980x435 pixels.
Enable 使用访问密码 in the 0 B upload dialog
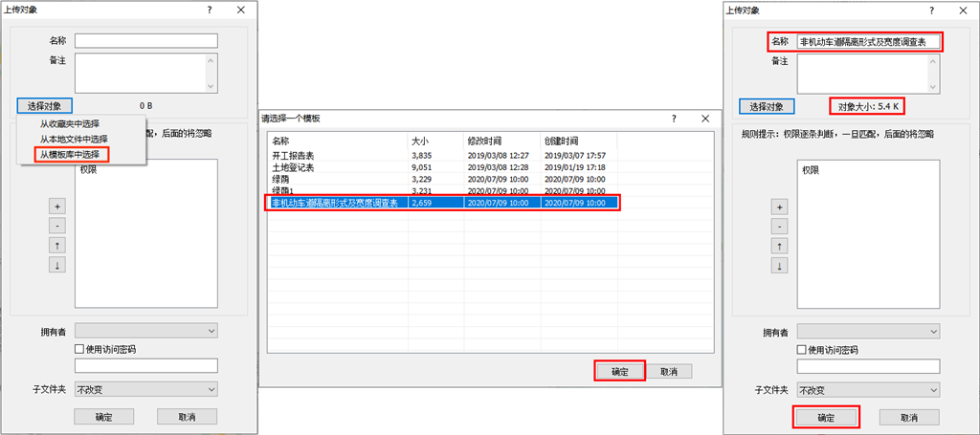[x=80, y=349]
